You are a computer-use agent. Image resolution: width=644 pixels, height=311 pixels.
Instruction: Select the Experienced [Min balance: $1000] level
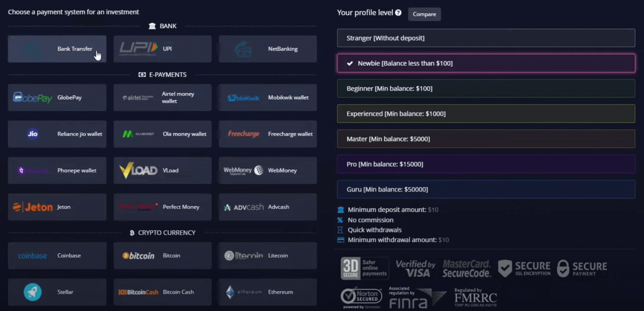pyautogui.click(x=486, y=114)
